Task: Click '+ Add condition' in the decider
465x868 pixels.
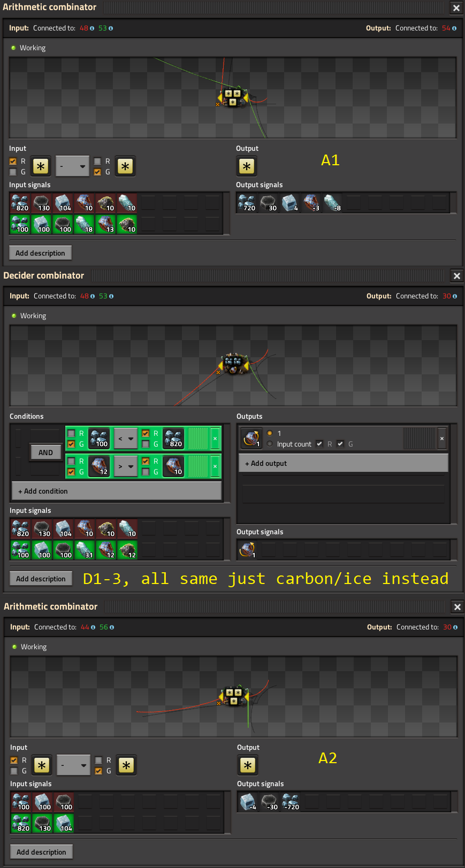Action: click(x=117, y=491)
